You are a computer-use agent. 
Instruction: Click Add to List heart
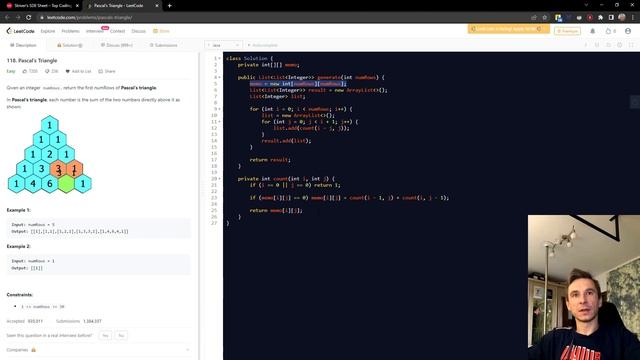tap(78, 71)
